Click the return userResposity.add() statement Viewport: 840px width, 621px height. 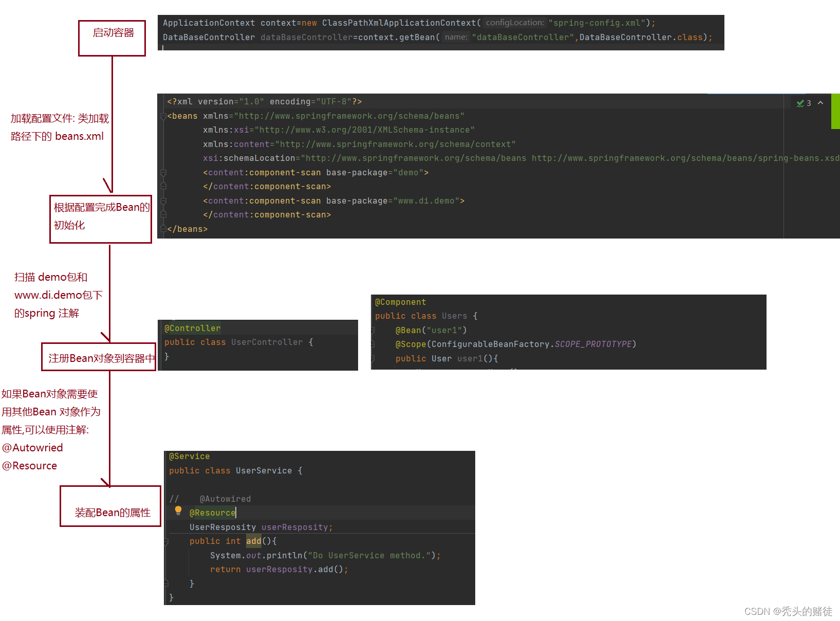279,570
